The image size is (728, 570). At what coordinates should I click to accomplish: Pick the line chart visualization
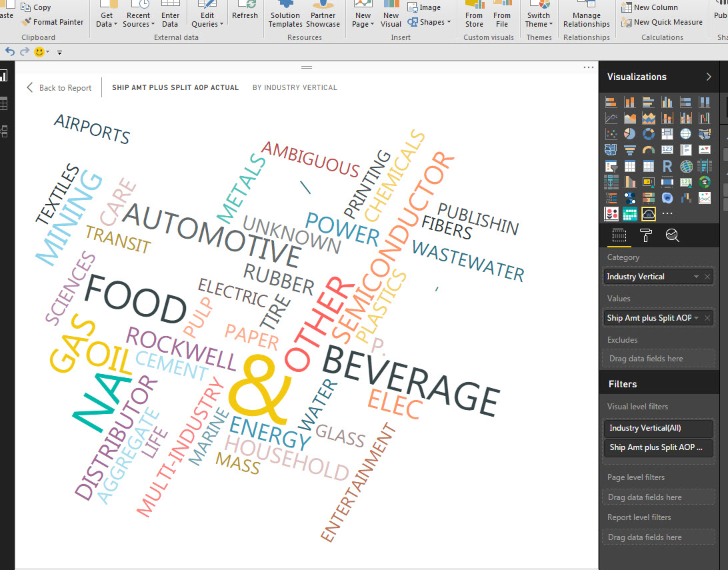pos(611,119)
